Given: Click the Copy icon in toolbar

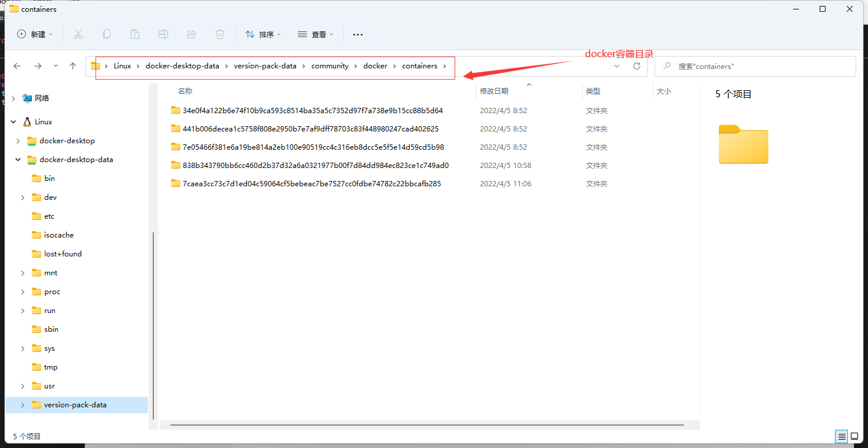Looking at the screenshot, I should (107, 34).
